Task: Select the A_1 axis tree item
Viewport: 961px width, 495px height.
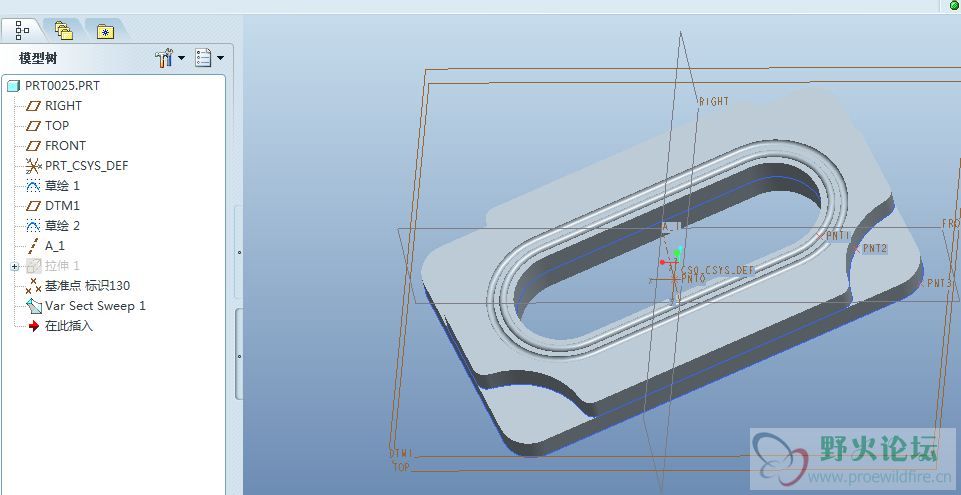Action: 55,246
